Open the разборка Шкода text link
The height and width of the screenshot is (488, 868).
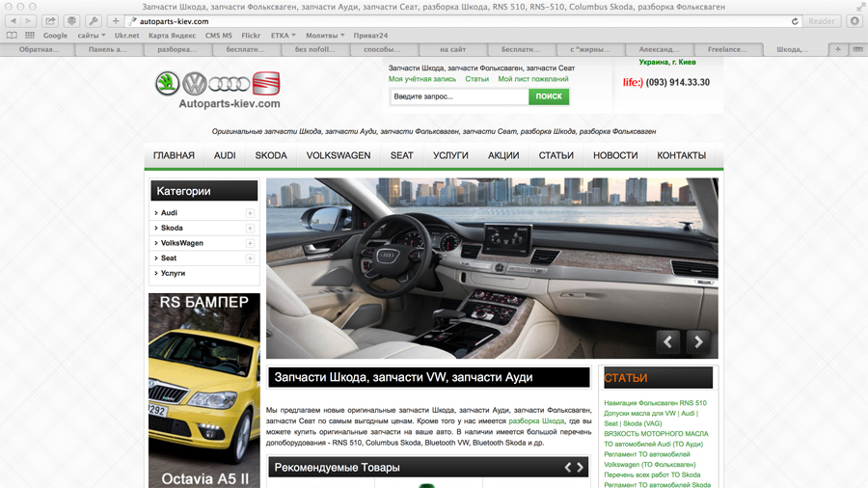(536, 421)
